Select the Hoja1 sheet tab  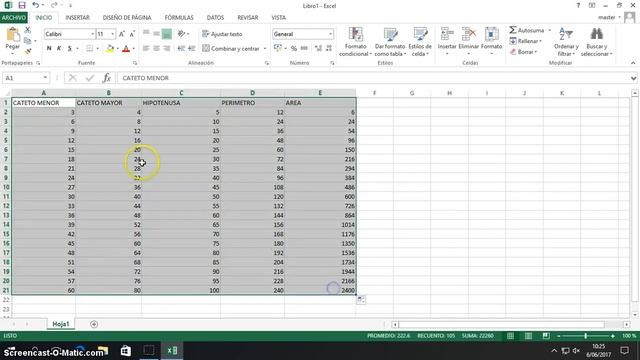coord(61,324)
